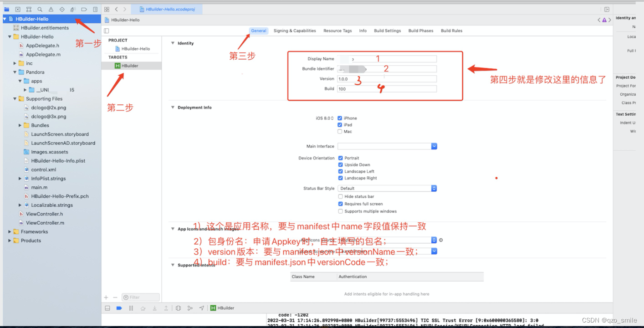Enable Supports multiple windows checkbox
Viewport: 644px width, 328px height.
pyautogui.click(x=341, y=211)
